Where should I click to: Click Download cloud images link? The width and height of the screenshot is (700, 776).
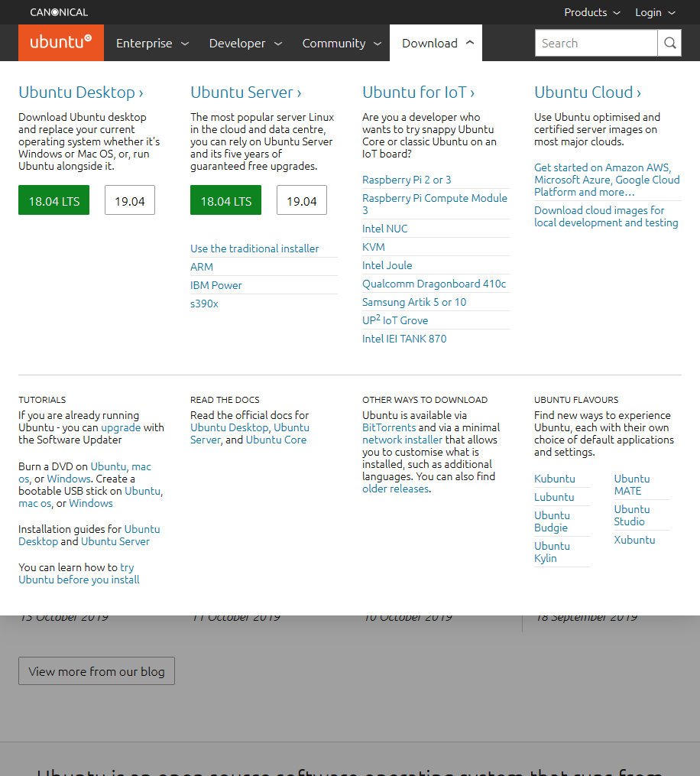click(606, 216)
